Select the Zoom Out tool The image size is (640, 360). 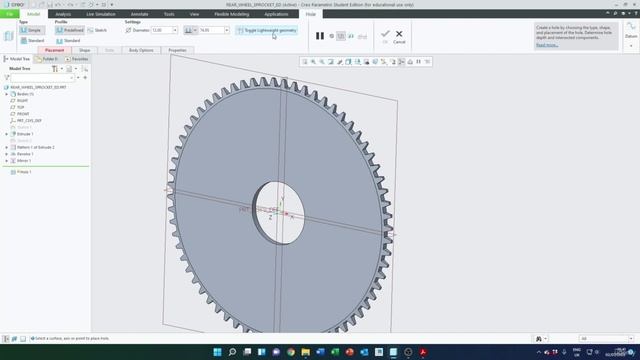[322, 62]
